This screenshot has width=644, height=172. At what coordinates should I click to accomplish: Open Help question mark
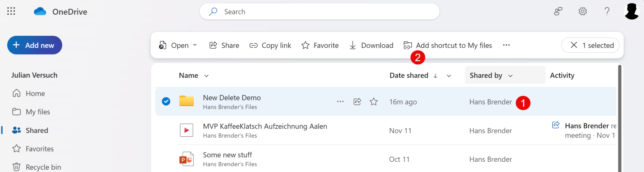[607, 12]
